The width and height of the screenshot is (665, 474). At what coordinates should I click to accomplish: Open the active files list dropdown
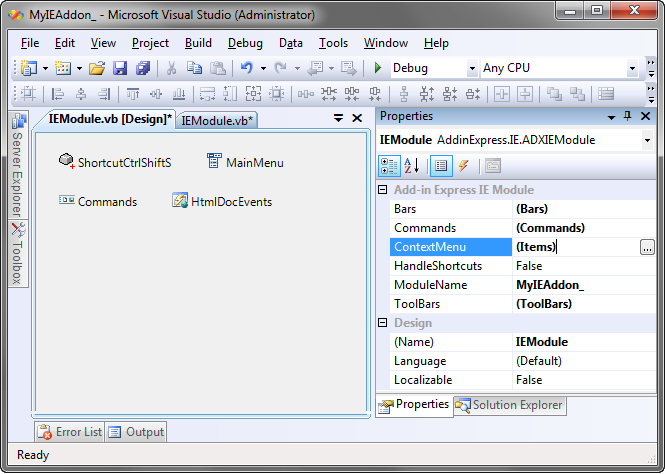338,118
